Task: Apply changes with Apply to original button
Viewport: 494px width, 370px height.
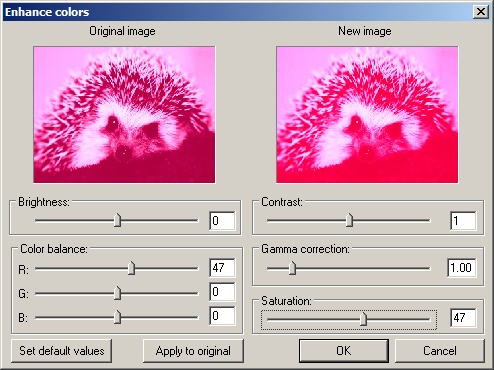Action: point(193,351)
